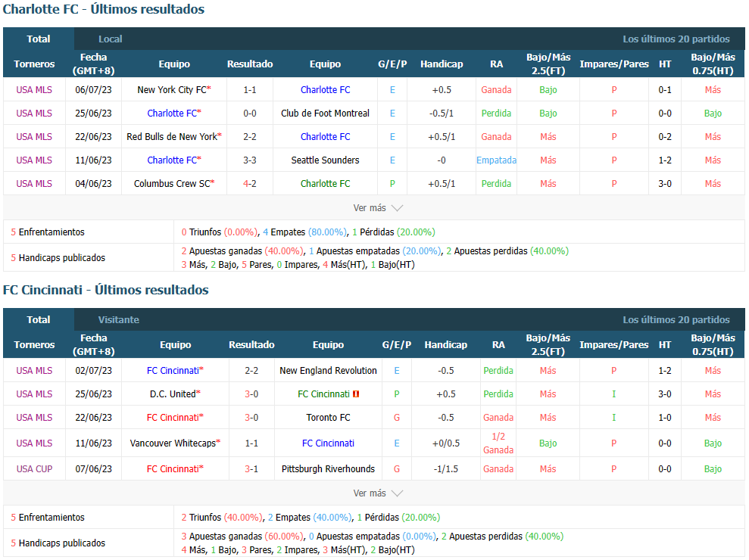Click date 22/06/23 in Red Bulls row
749x560 pixels.
[x=94, y=136]
